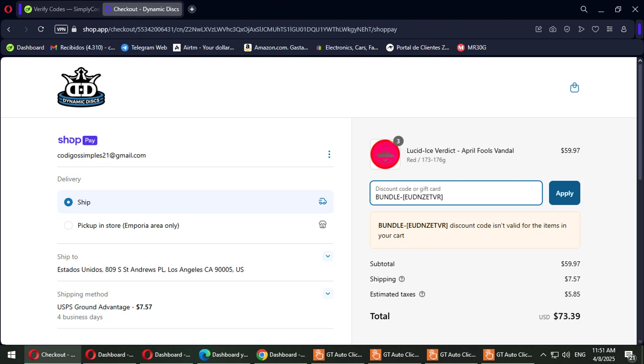Apply the discount code

pyautogui.click(x=564, y=193)
